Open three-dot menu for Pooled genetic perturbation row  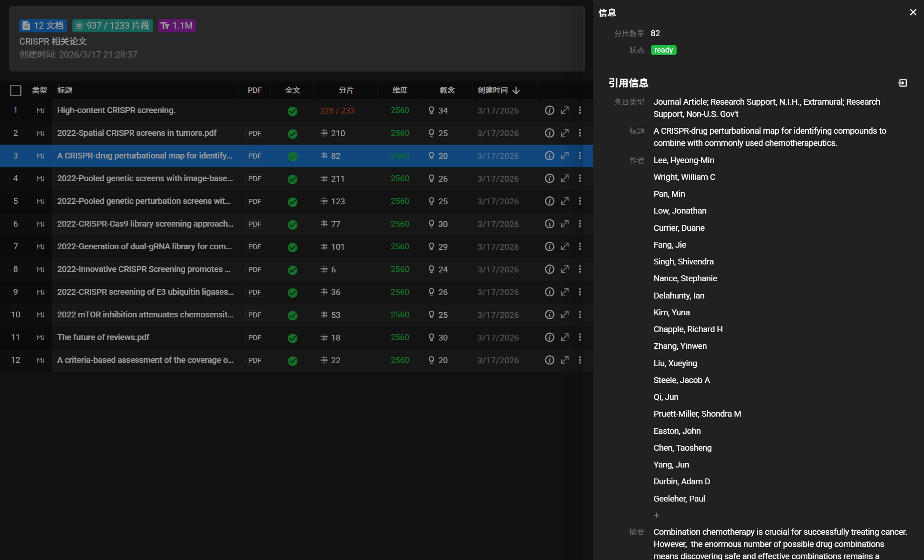580,201
